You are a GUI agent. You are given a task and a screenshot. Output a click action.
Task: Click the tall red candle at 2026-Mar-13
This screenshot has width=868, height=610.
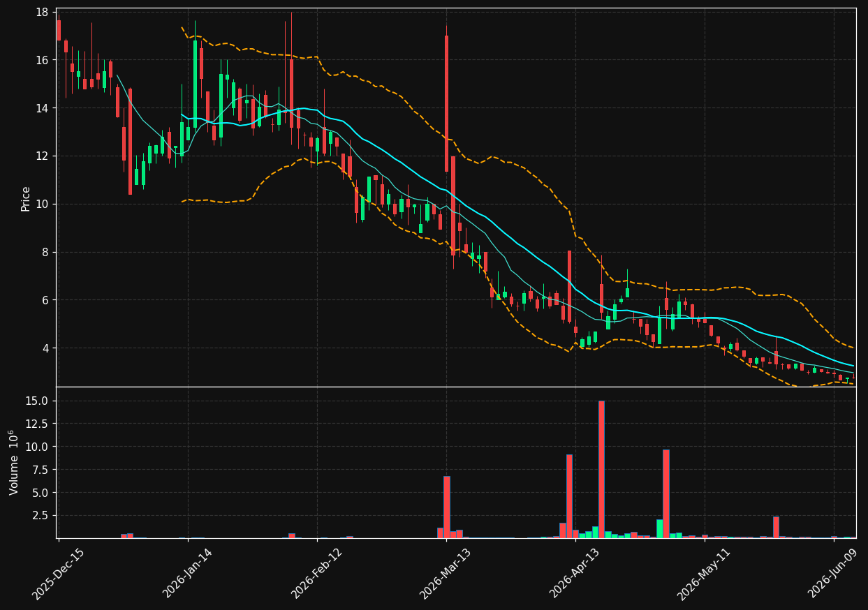point(446,103)
